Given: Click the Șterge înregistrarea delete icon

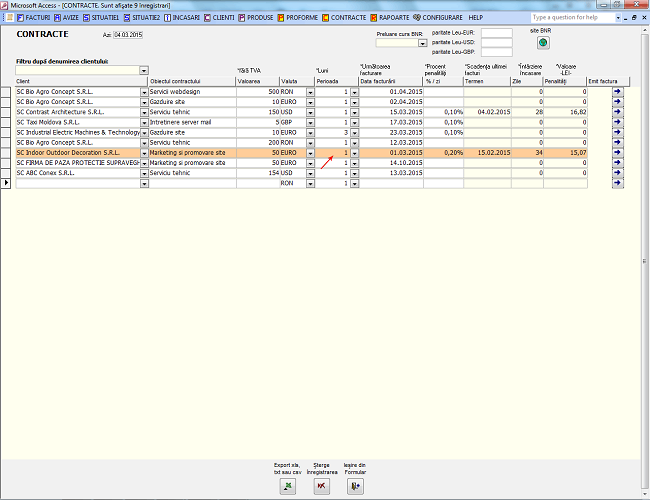Looking at the screenshot, I should click(321, 485).
